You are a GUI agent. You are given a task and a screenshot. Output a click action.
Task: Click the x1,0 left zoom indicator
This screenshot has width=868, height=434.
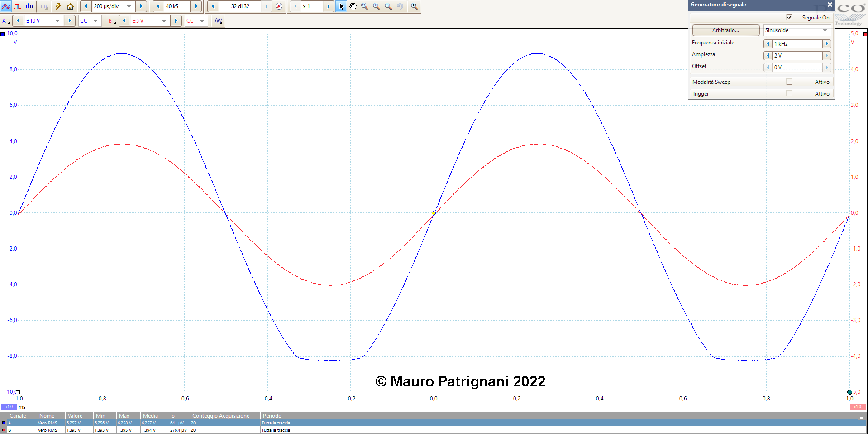9,407
